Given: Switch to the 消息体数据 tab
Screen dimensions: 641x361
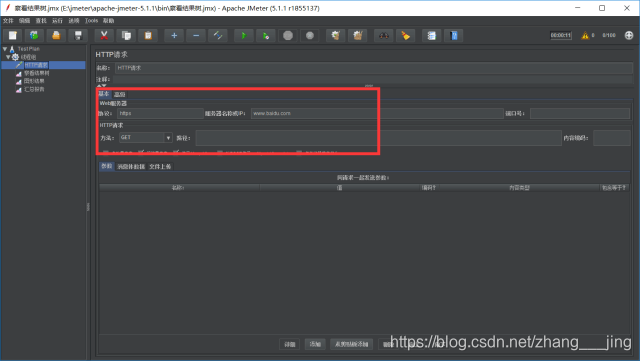Looking at the screenshot, I should [x=131, y=166].
